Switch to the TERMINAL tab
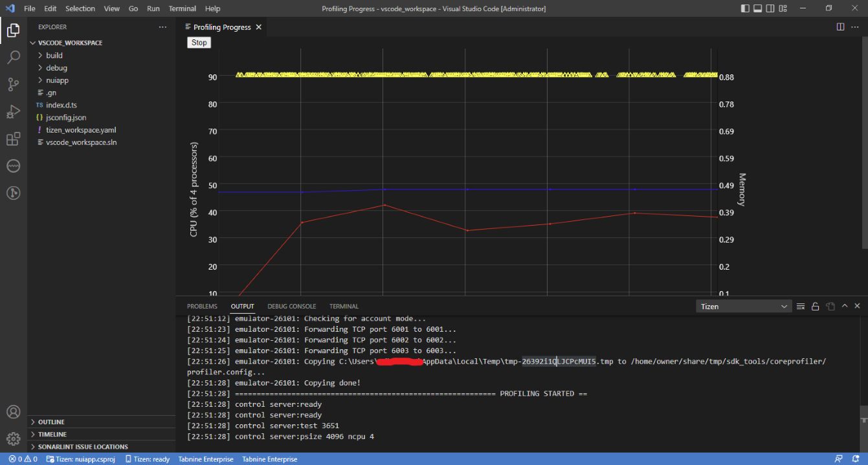Viewport: 868px width, 465px height. [x=344, y=307]
